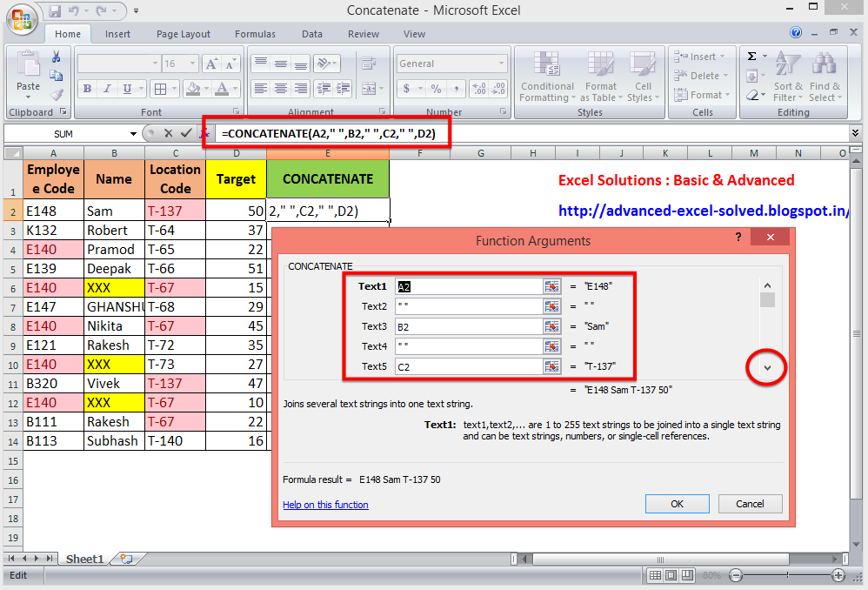
Task: Confirm formula entry with the checkmark icon
Action: (x=185, y=134)
